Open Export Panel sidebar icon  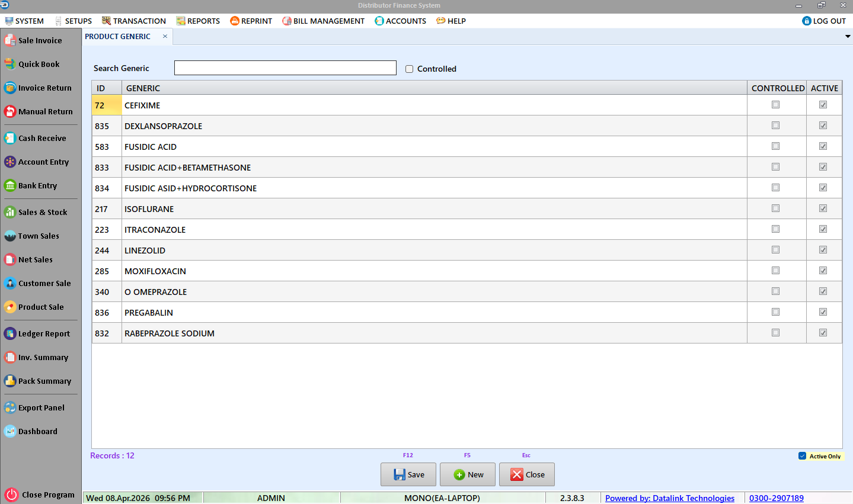(9, 407)
